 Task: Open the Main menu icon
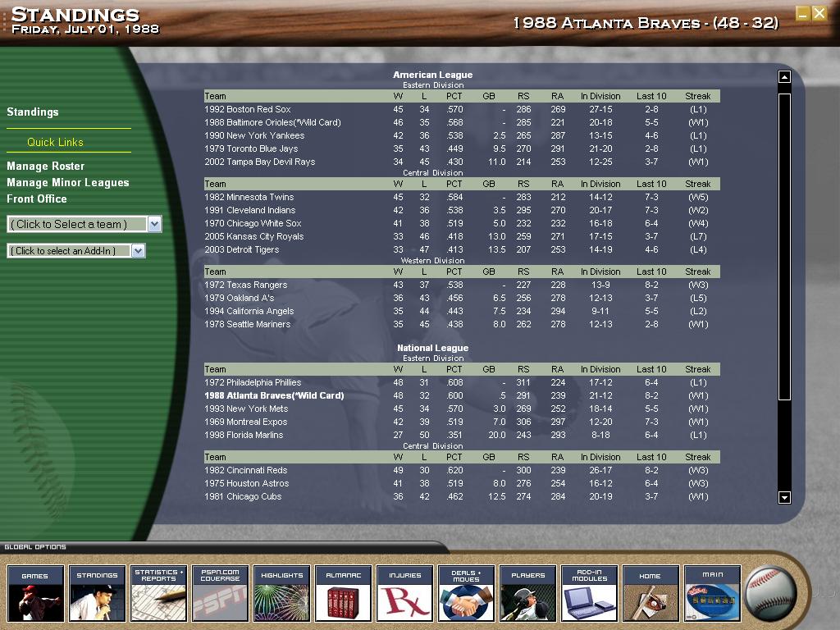point(713,593)
